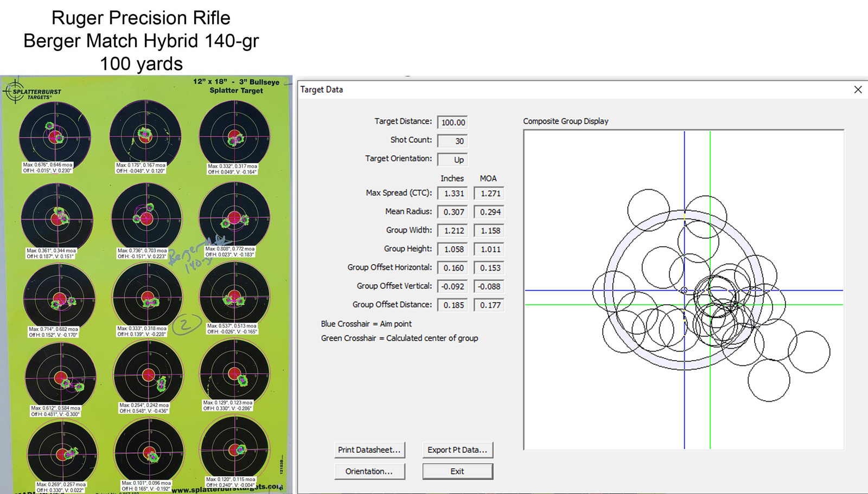Click the Ruger Precision Rifle heading
The height and width of the screenshot is (494, 868).
pos(141,18)
